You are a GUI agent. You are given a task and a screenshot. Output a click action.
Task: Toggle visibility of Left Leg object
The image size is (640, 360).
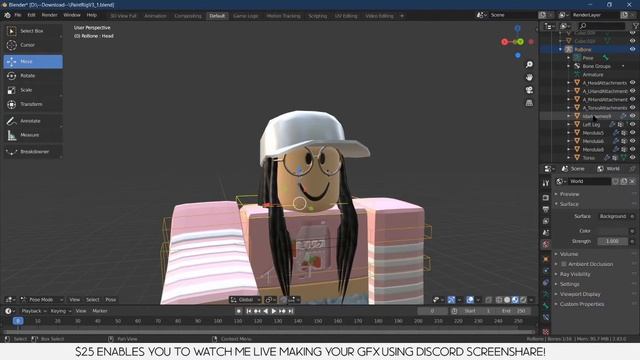(x=633, y=124)
